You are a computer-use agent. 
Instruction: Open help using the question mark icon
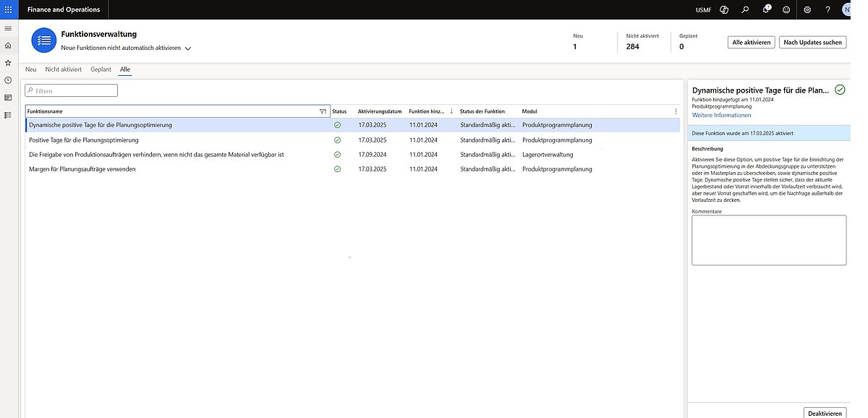827,9
